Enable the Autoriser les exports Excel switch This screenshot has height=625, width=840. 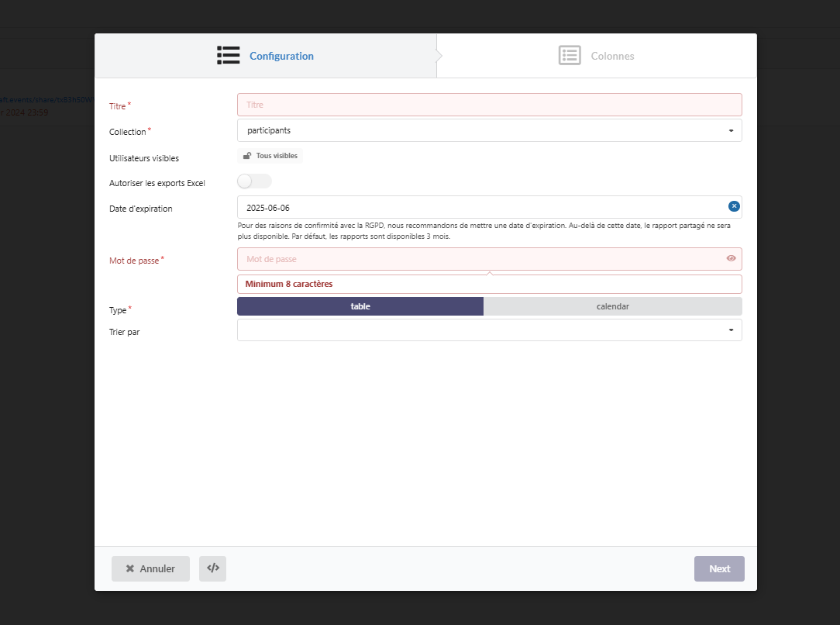[x=254, y=181]
